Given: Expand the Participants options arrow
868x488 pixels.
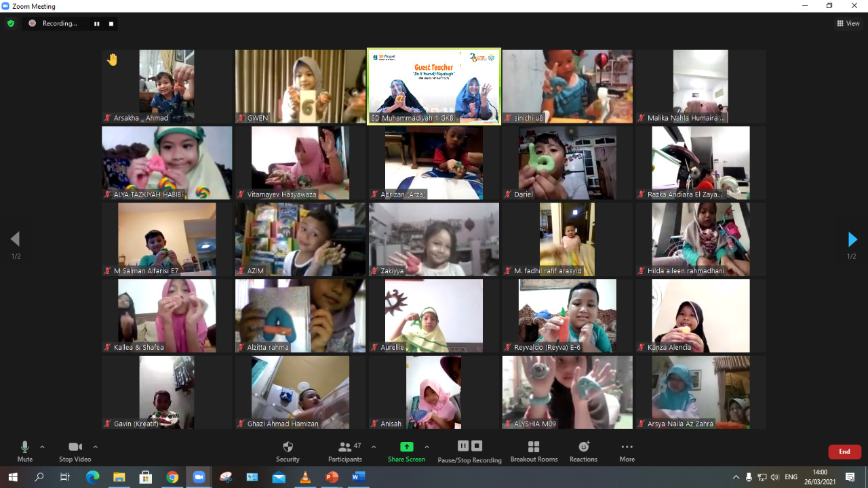Looking at the screenshot, I should coord(374,447).
